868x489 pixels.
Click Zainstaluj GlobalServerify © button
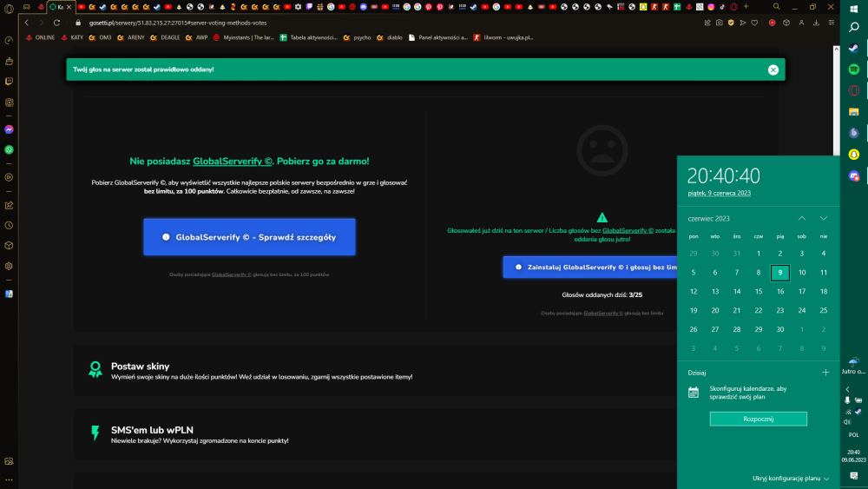[590, 267]
